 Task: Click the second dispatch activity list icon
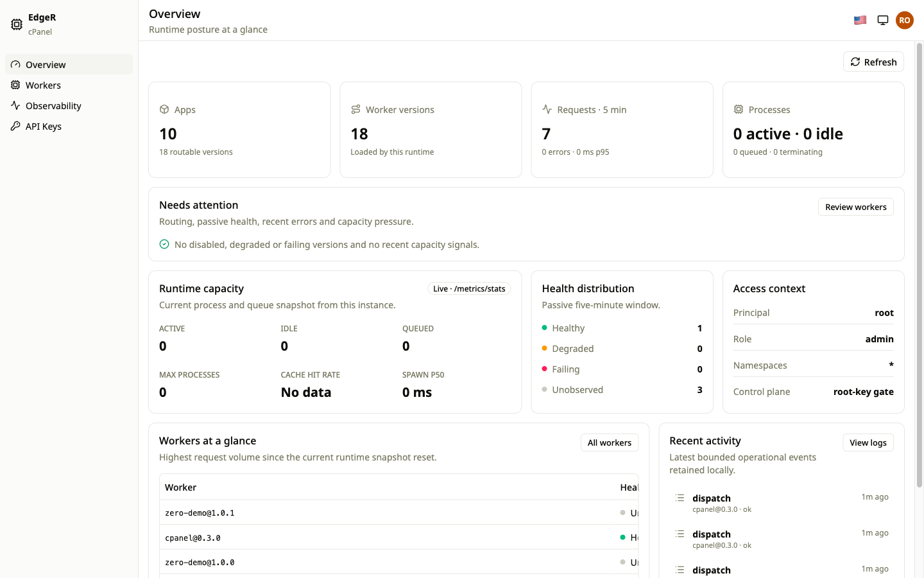[680, 534]
